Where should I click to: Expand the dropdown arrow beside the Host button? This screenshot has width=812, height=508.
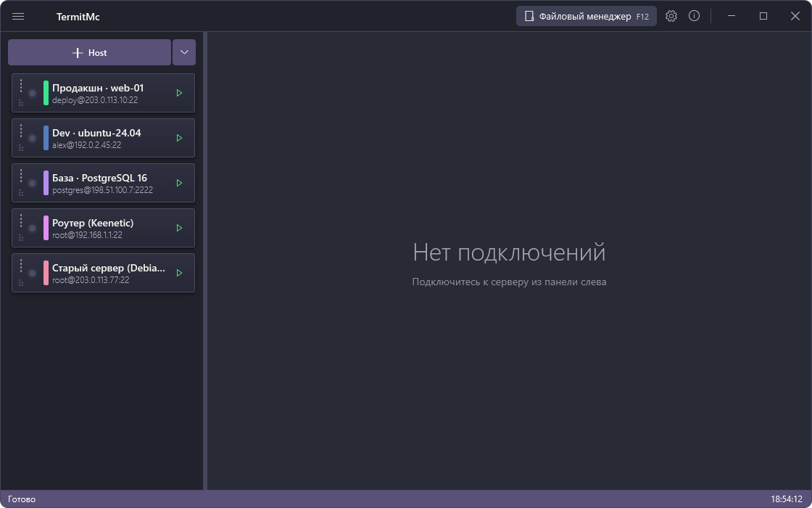pos(184,52)
